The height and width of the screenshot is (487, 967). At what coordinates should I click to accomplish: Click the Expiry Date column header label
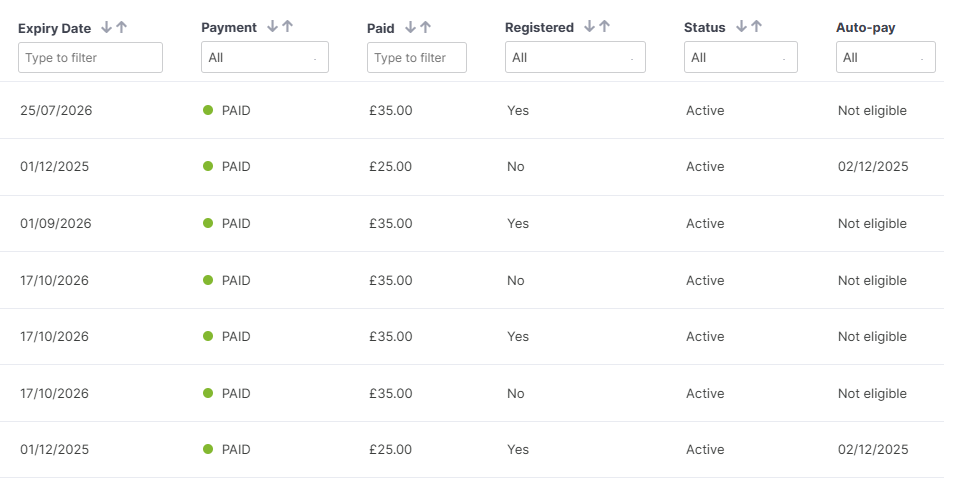pyautogui.click(x=54, y=28)
